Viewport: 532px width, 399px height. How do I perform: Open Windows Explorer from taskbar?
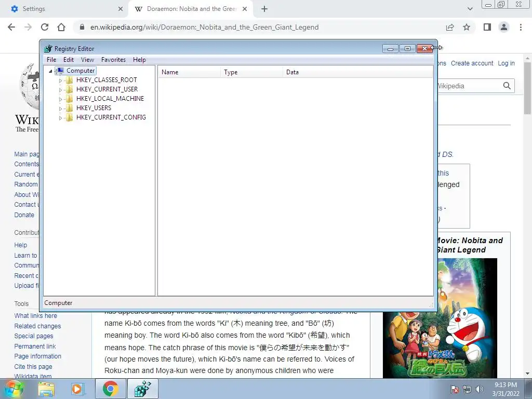(x=46, y=389)
